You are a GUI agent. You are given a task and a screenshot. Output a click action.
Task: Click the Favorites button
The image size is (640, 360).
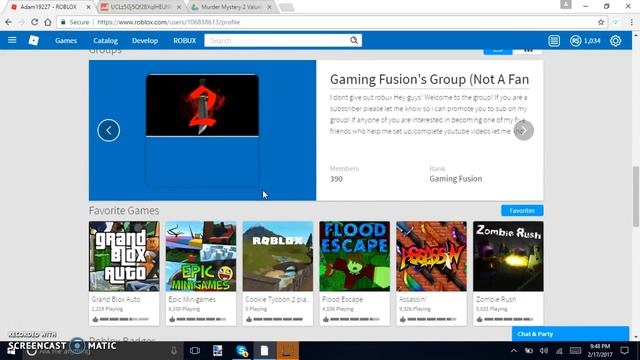coord(522,211)
